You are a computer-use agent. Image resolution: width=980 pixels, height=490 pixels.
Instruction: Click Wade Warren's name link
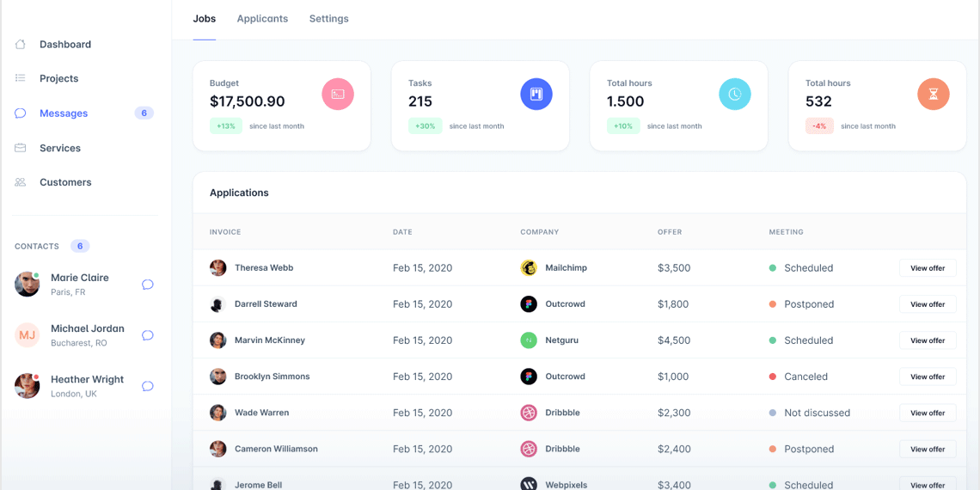(262, 413)
